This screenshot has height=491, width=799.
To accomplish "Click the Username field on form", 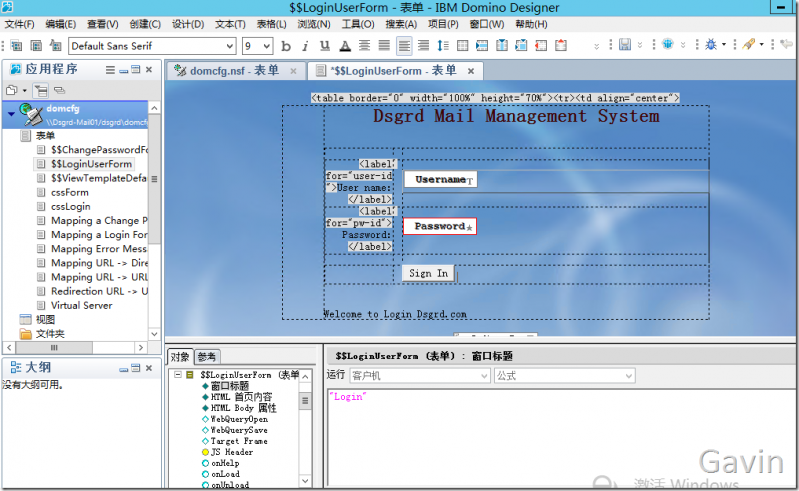I will pyautogui.click(x=441, y=180).
